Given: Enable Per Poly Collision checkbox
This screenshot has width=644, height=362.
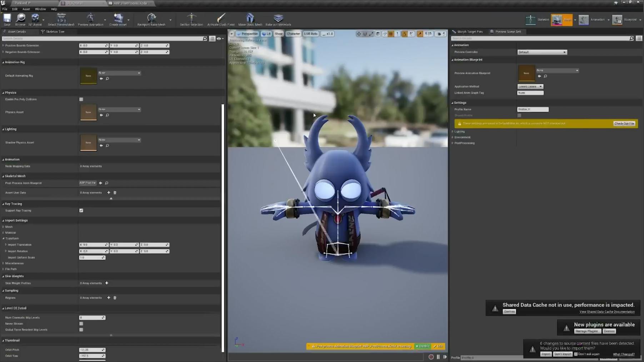Looking at the screenshot, I should (x=81, y=99).
